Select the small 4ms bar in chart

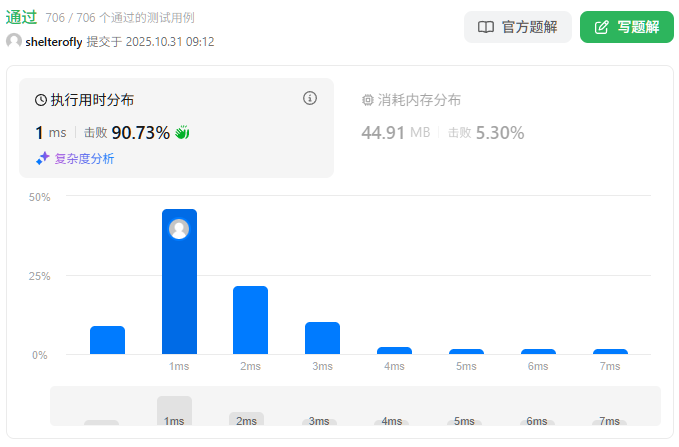[394, 350]
